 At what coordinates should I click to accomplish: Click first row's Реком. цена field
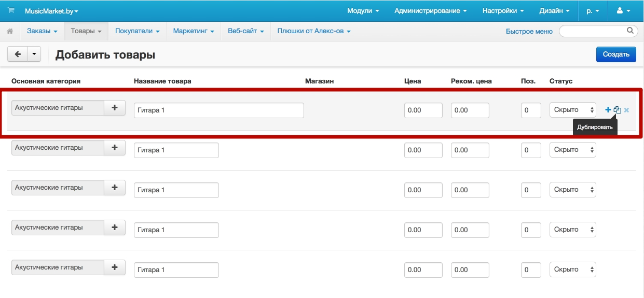pos(470,110)
